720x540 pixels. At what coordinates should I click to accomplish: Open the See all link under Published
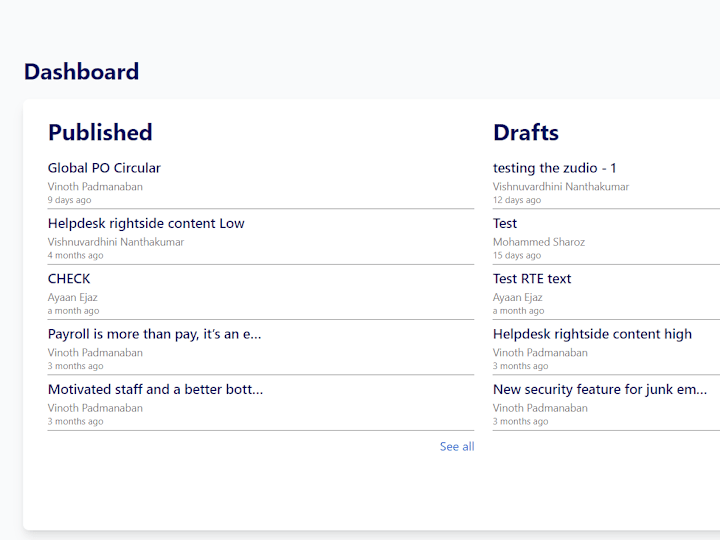tap(457, 446)
